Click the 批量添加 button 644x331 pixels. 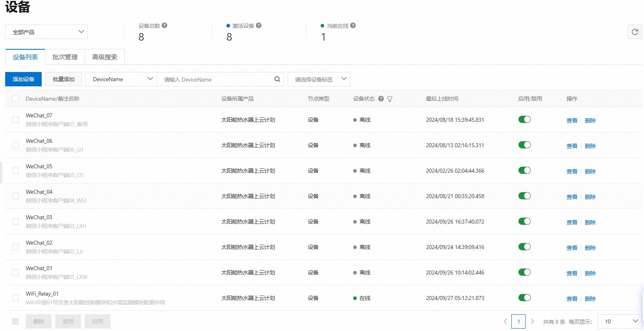64,79
